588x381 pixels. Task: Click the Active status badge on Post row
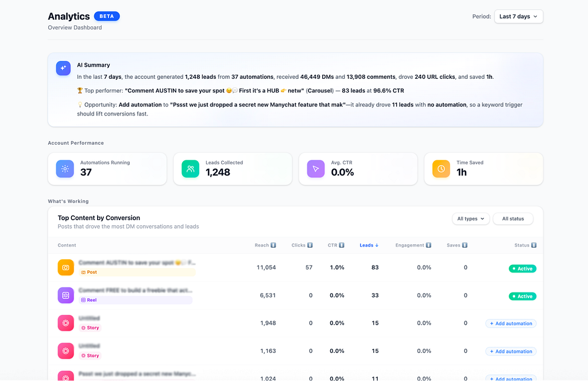point(523,269)
